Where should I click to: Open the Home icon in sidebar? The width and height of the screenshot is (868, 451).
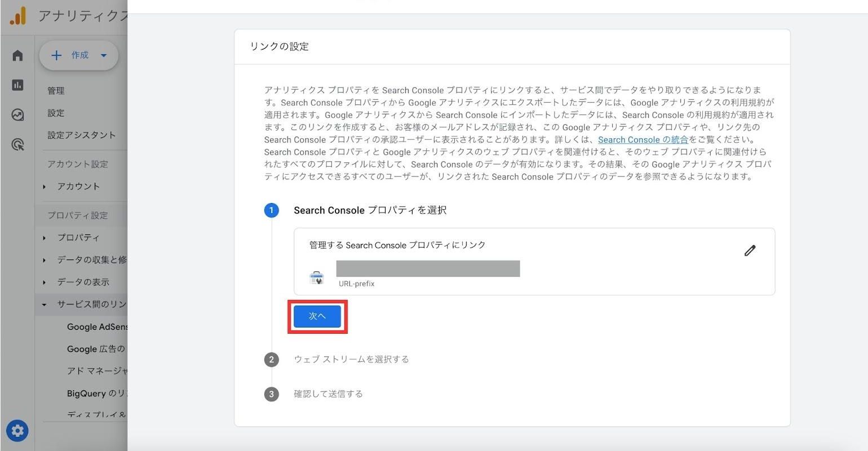pos(17,55)
